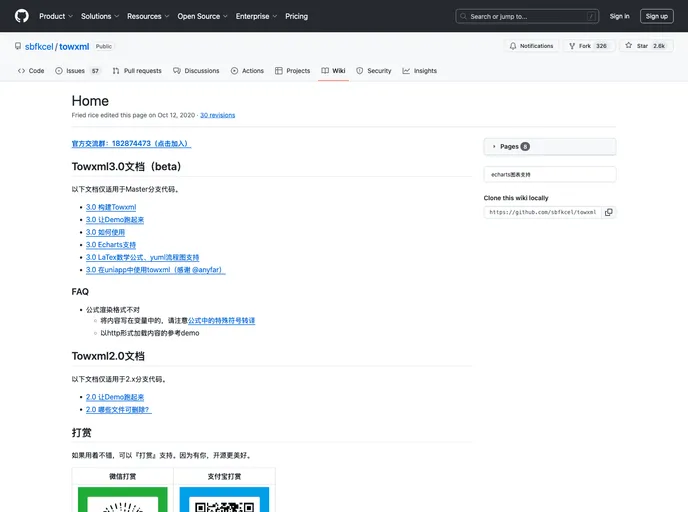Open the Enterprise dropdown menu
Screen dimensions: 688x512
click(256, 16)
